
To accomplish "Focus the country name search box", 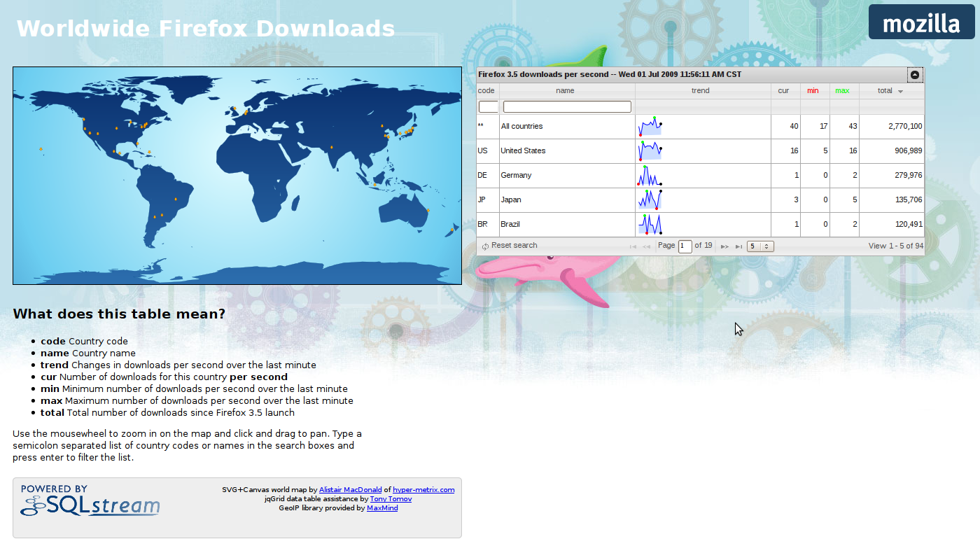I will tap(567, 107).
